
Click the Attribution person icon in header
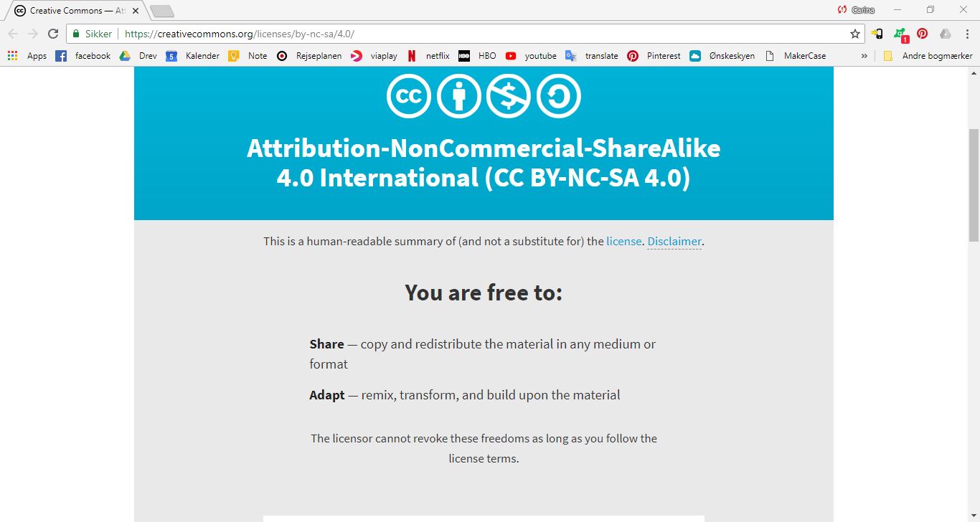click(x=459, y=96)
